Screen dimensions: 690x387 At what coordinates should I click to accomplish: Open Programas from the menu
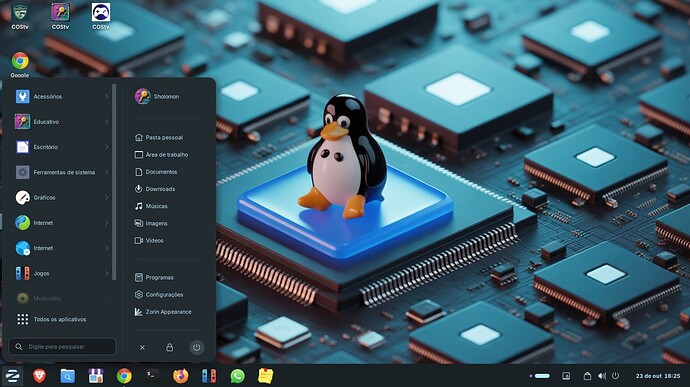coord(154,277)
